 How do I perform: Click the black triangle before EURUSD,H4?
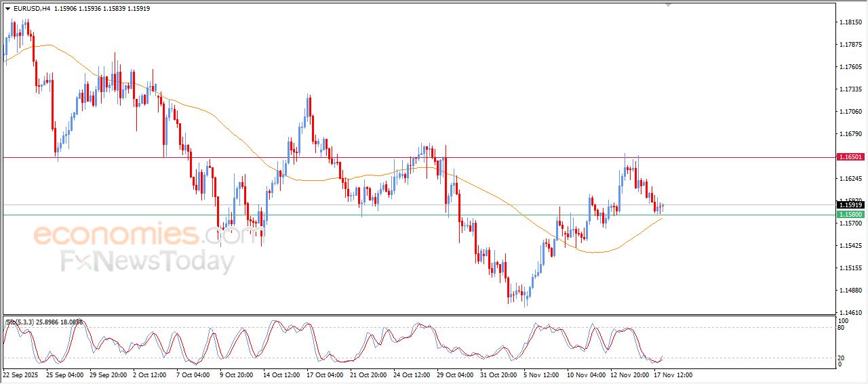(x=7, y=9)
